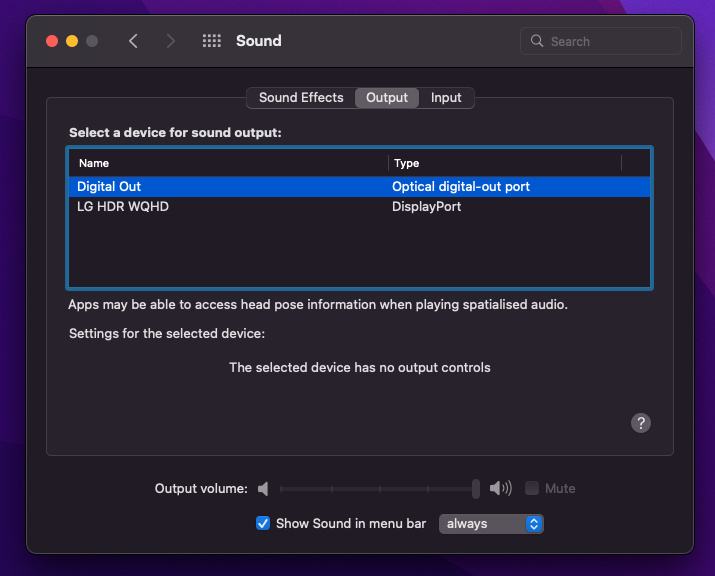Image resolution: width=715 pixels, height=576 pixels.
Task: Enable the Mute checkbox
Action: coord(532,489)
